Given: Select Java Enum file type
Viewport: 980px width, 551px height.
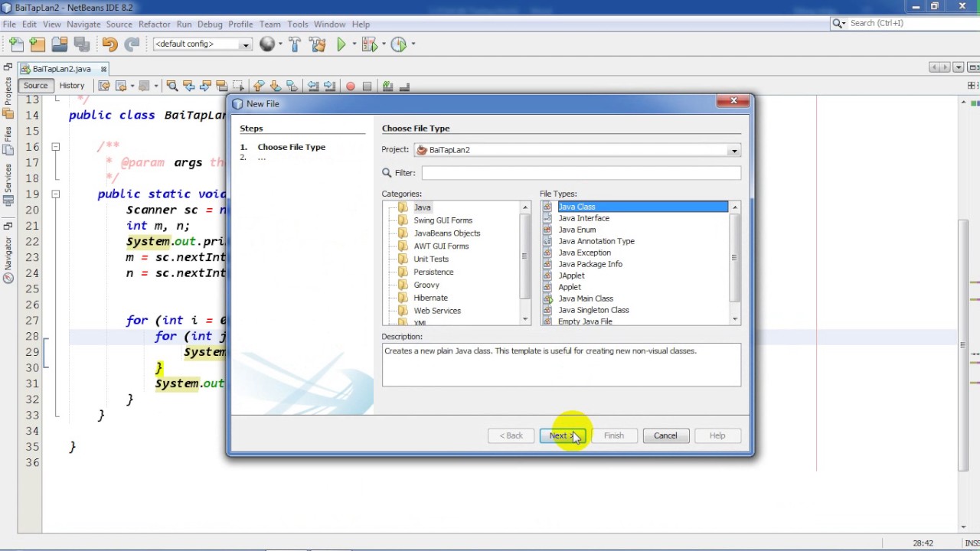Looking at the screenshot, I should 577,230.
